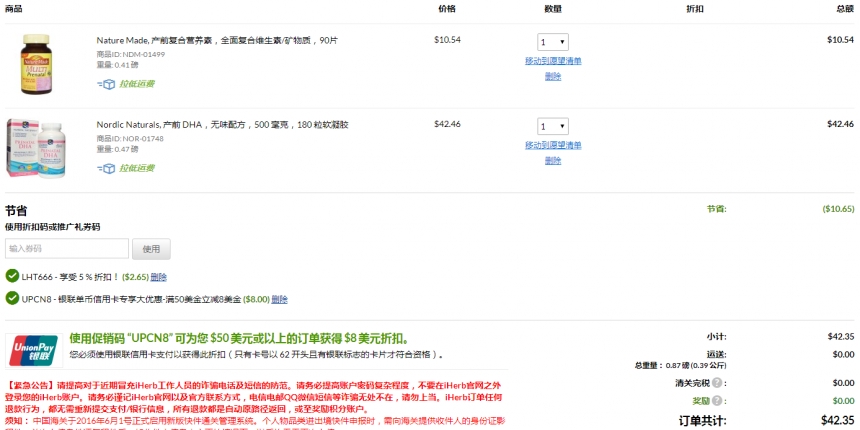Open Nordic Naturals Prenatal DHA product image

pos(36,149)
